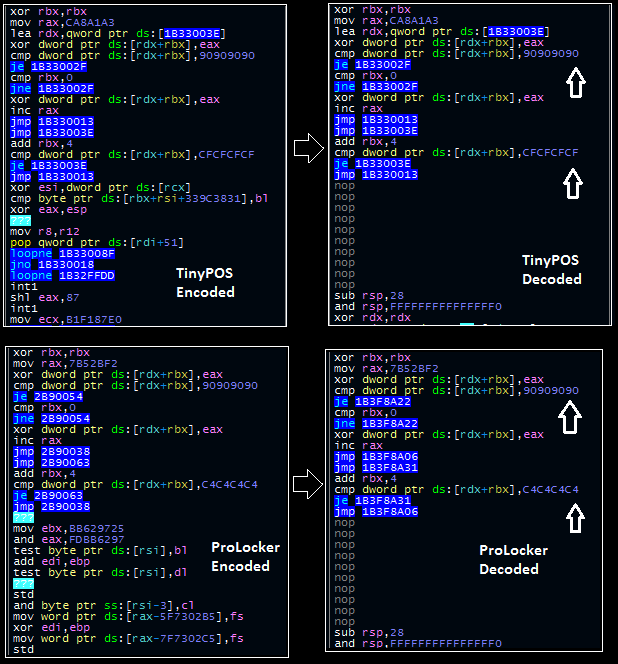
Task: Select 'jmp 1B33003E' in TinyPOS Encoded panel
Action: pyautogui.click(x=52, y=133)
